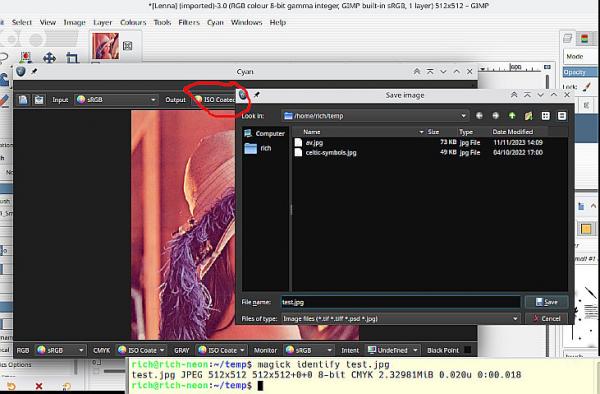Image resolution: width=600 pixels, height=394 pixels.
Task: Click the shield icon in Cyan title bar
Action: (x=21, y=71)
